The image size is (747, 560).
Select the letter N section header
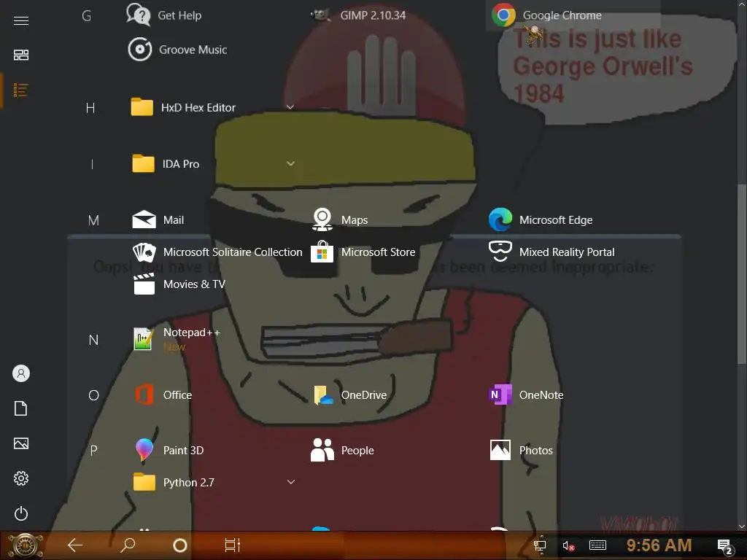[x=93, y=340]
